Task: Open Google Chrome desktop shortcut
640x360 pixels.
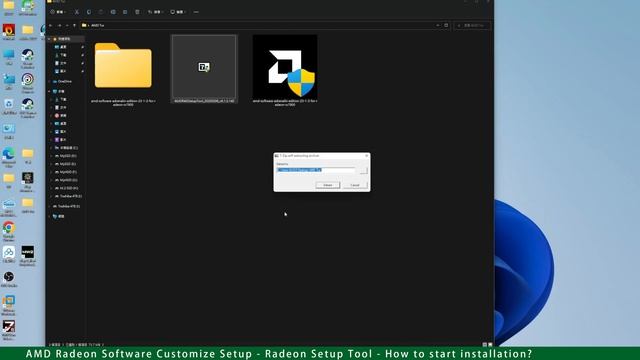Action: pos(9,231)
